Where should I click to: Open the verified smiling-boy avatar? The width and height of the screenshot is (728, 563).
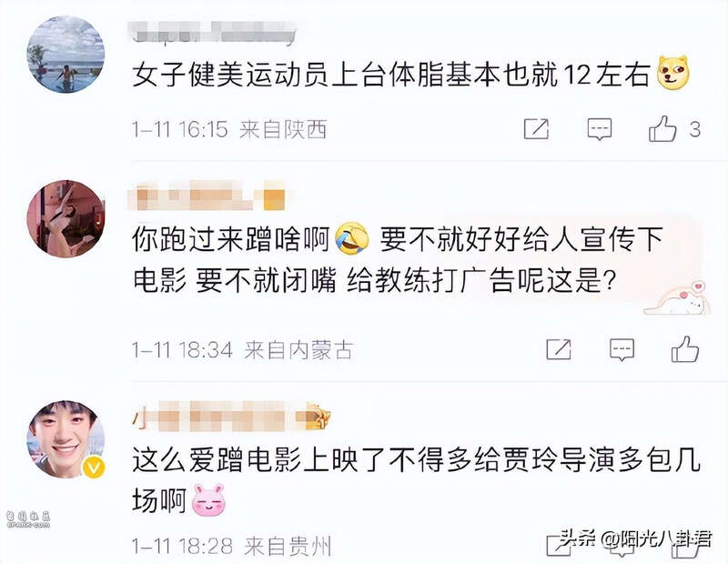66,439
